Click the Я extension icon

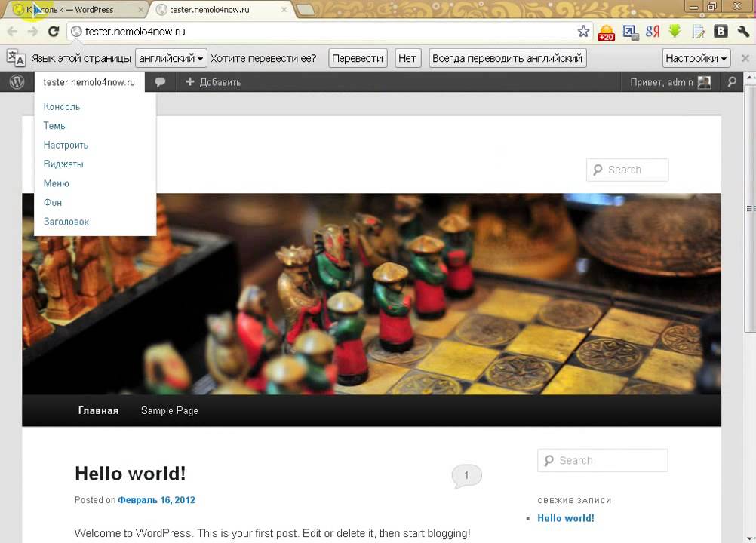point(653,32)
